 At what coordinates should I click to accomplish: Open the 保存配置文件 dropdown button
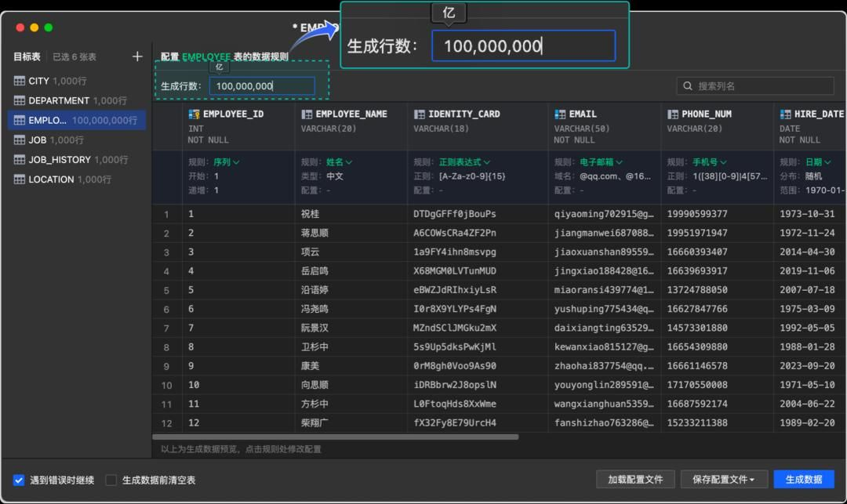coord(724,479)
